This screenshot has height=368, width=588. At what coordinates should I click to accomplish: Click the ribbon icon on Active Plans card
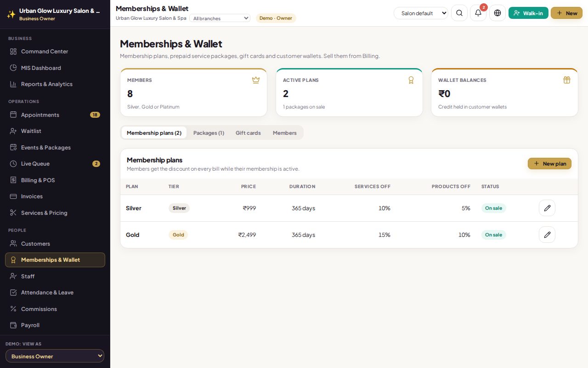coord(411,80)
